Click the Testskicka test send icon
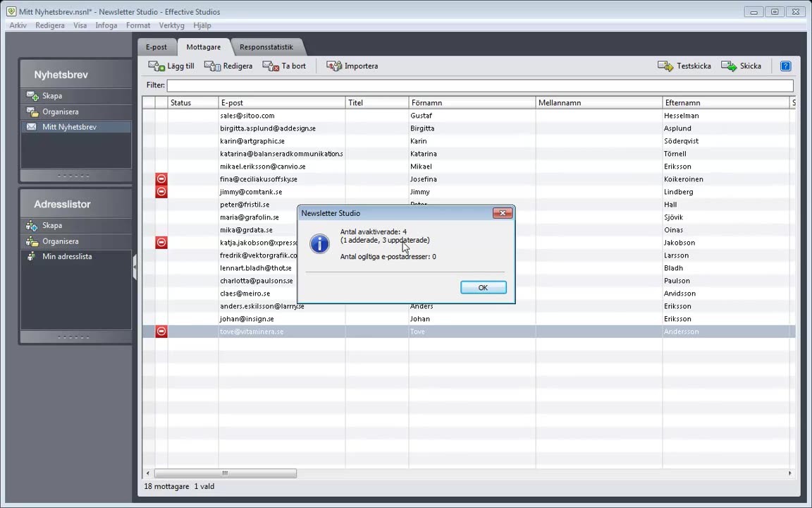This screenshot has width=812, height=508. 665,66
